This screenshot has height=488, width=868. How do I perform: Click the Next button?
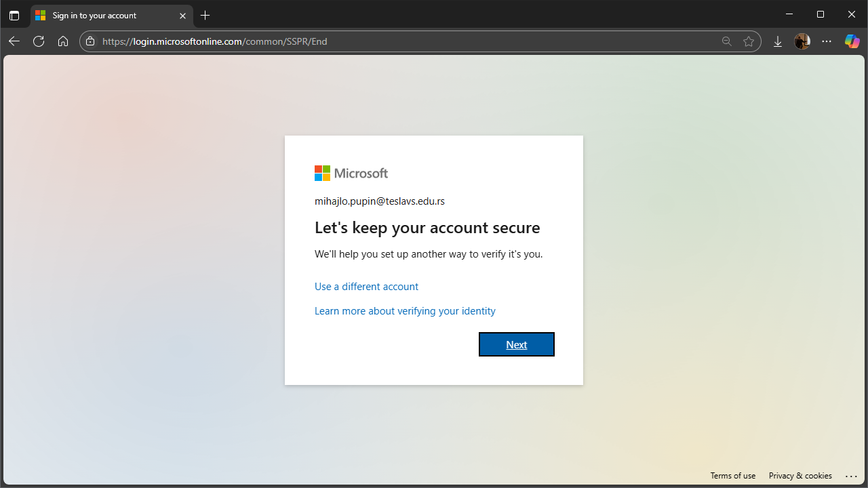point(517,344)
